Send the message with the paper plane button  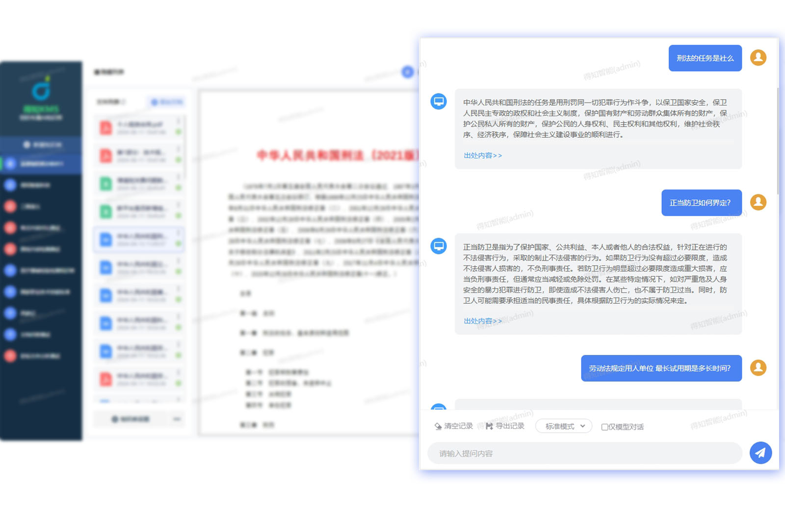[x=760, y=452]
